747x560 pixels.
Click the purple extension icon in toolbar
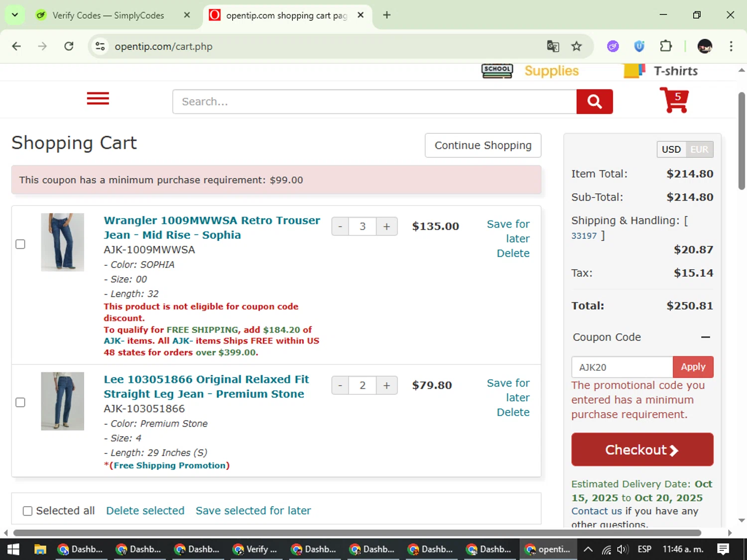click(x=613, y=46)
